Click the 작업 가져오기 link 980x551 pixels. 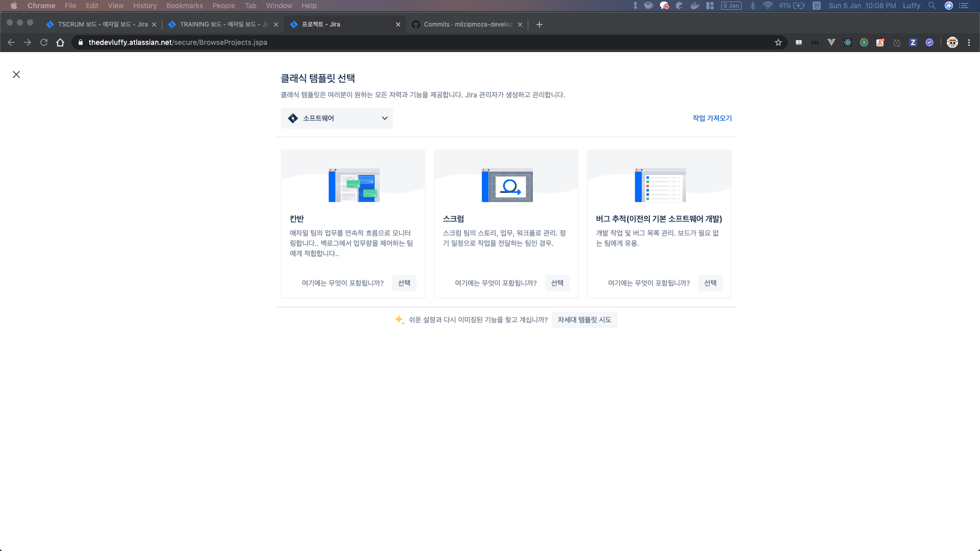click(712, 118)
